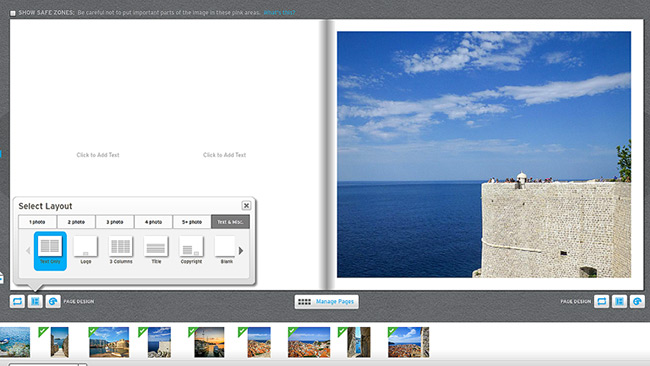Click the left page swap/shuffle design icon
Image resolution: width=650 pixels, height=366 pixels.
pos(17,301)
